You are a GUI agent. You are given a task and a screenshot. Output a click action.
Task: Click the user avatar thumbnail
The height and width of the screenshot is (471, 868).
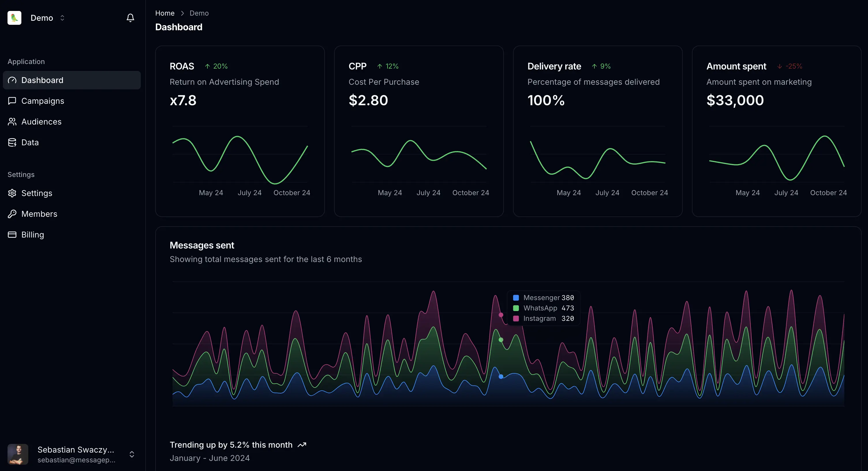(x=18, y=454)
